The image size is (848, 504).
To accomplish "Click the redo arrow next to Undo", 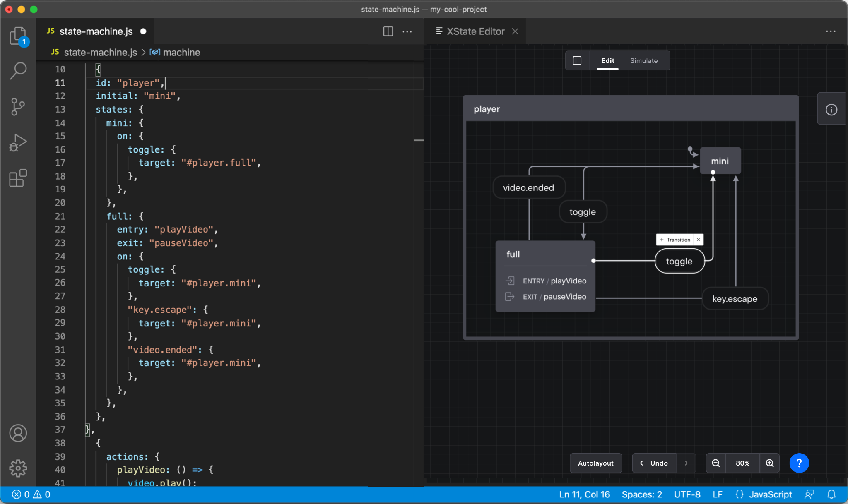I will point(686,463).
